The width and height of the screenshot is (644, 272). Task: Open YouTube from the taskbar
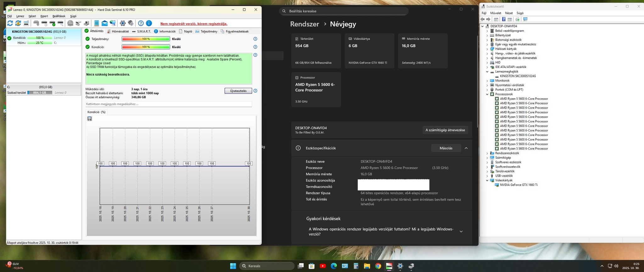point(323,266)
